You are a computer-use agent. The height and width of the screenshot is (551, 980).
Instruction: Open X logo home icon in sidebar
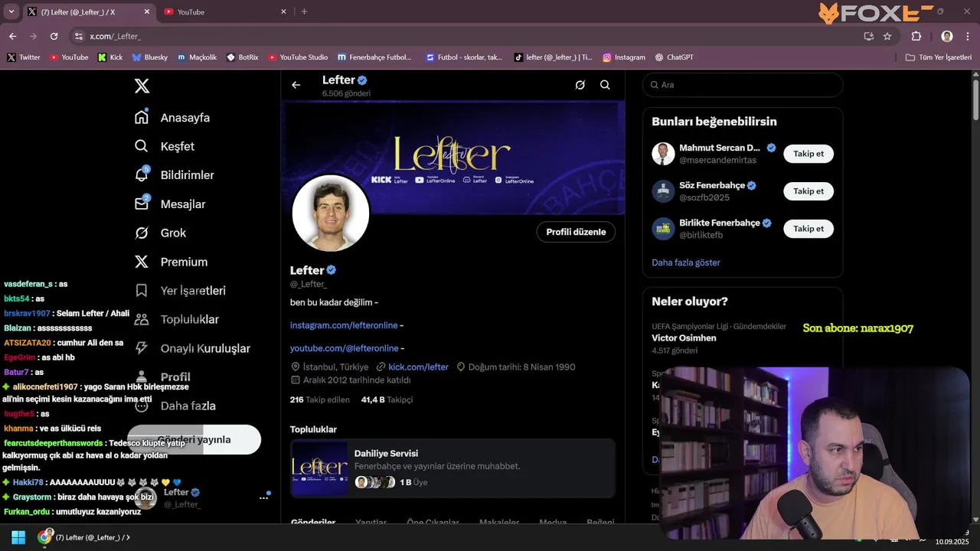click(x=142, y=86)
